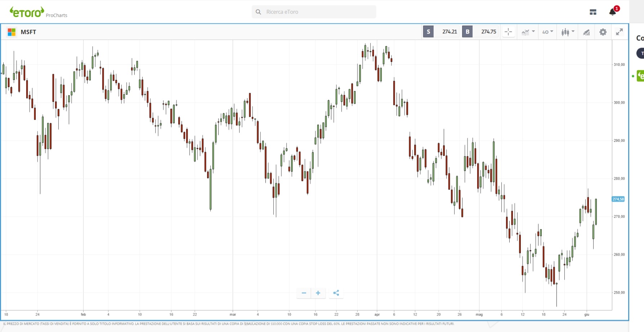Screen dimensions: 644x332
Task: Click the eToro logo
Action: coord(27,12)
